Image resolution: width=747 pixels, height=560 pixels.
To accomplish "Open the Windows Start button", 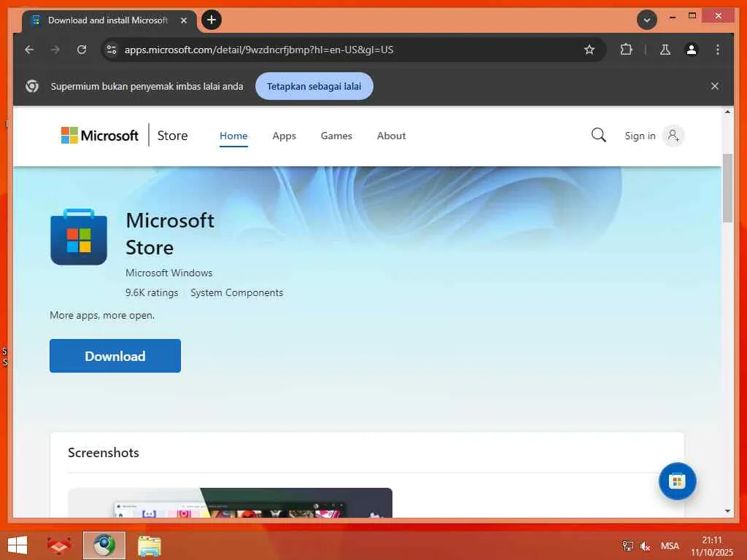I will pyautogui.click(x=18, y=545).
